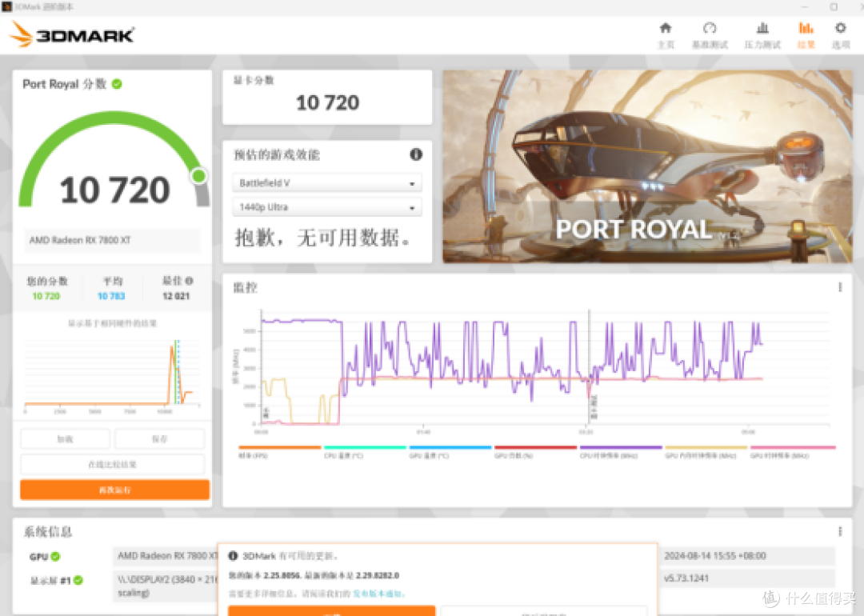
Task: Click the orange Run again (再次运行) button
Action: 114,490
